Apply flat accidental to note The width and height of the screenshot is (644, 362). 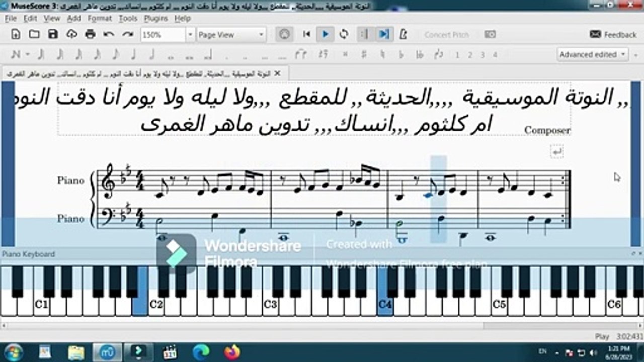(x=401, y=54)
